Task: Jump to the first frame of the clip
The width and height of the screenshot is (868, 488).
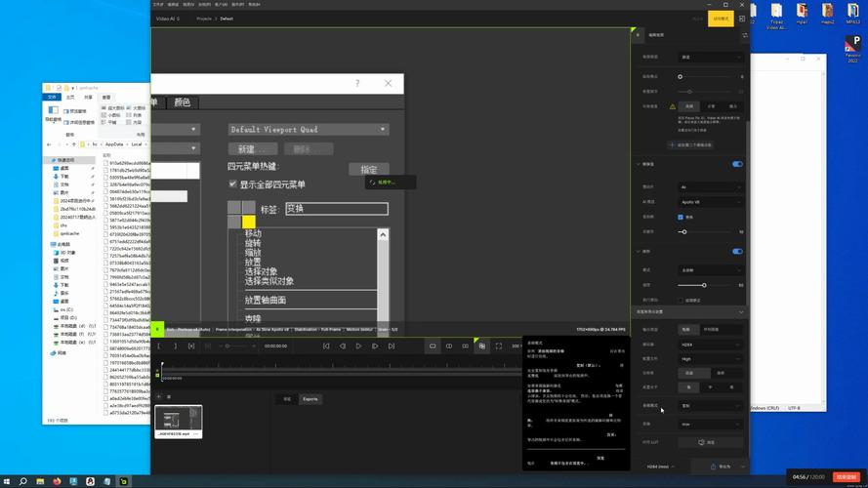Action: click(326, 346)
